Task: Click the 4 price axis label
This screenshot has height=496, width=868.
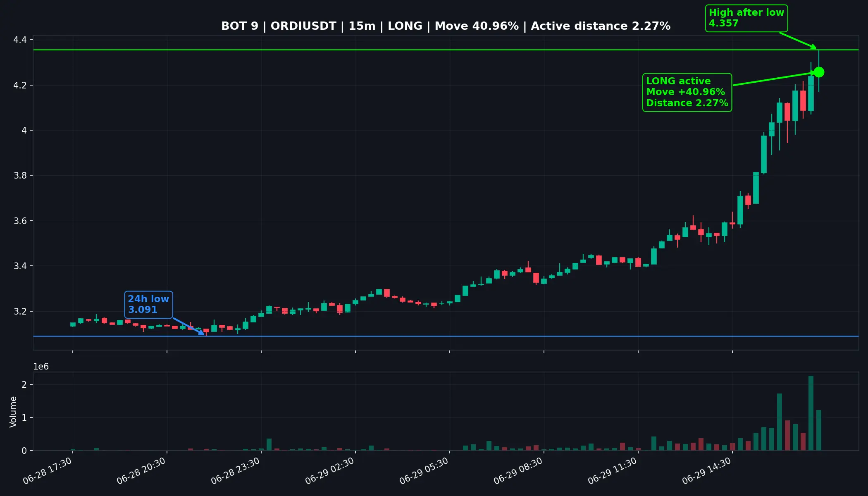Action: tap(24, 131)
